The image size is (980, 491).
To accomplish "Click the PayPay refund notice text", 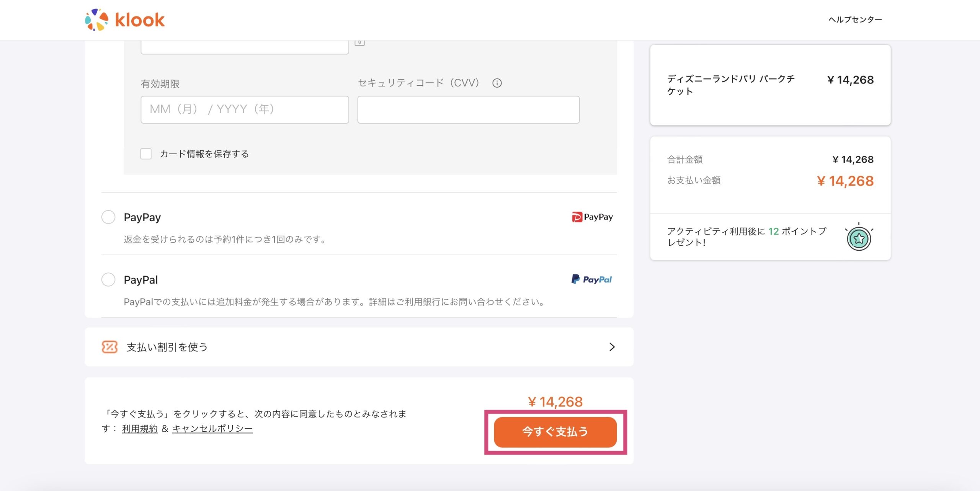I will 225,239.
